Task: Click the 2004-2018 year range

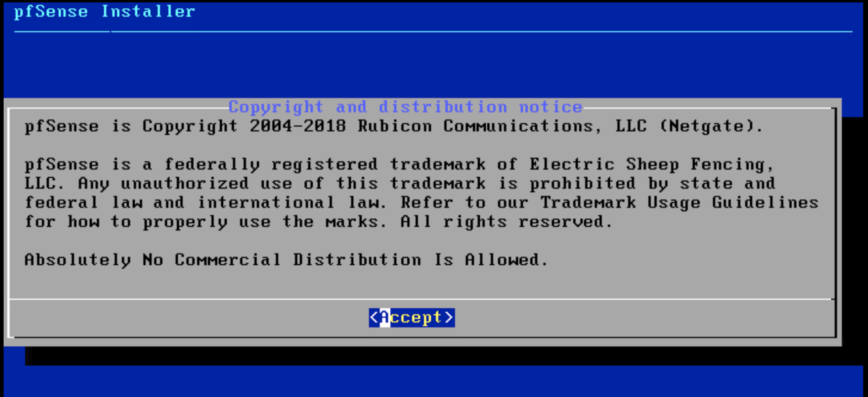Action: 298,126
